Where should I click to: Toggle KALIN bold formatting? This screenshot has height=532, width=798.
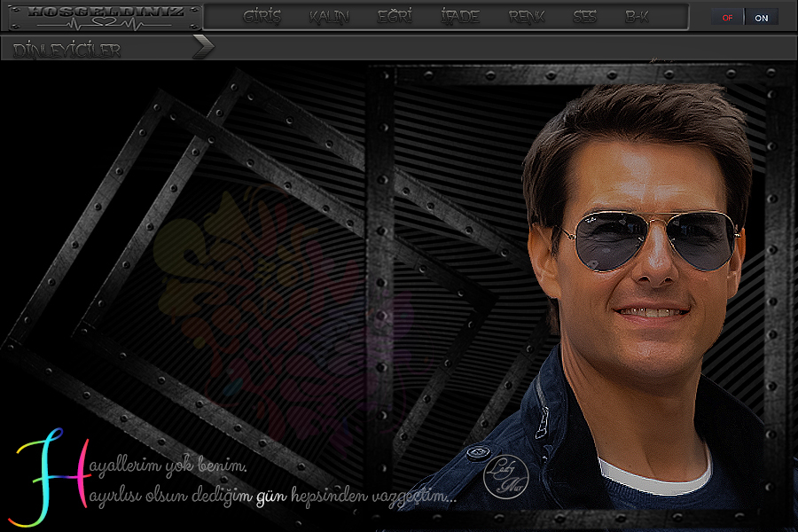329,17
